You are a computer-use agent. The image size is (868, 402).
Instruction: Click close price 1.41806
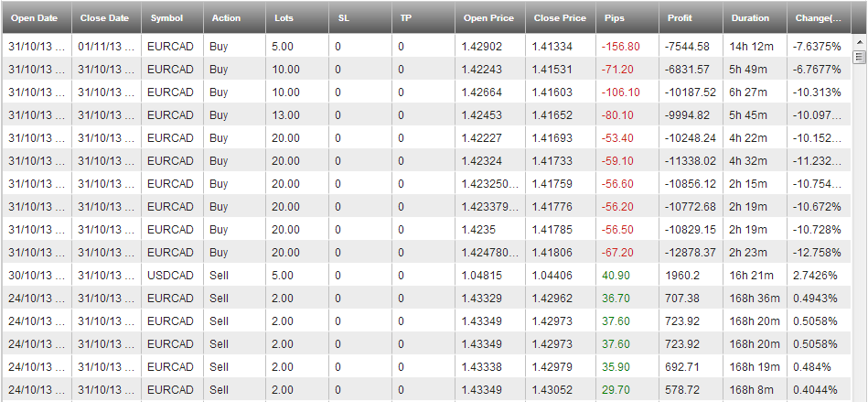pyautogui.click(x=552, y=253)
